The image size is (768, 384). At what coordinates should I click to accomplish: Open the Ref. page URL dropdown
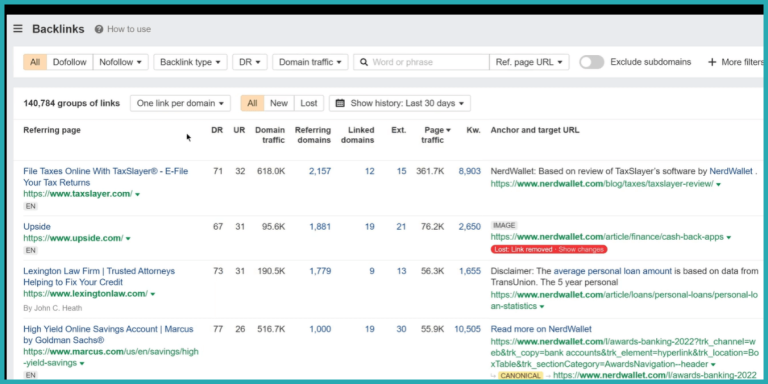click(x=529, y=62)
